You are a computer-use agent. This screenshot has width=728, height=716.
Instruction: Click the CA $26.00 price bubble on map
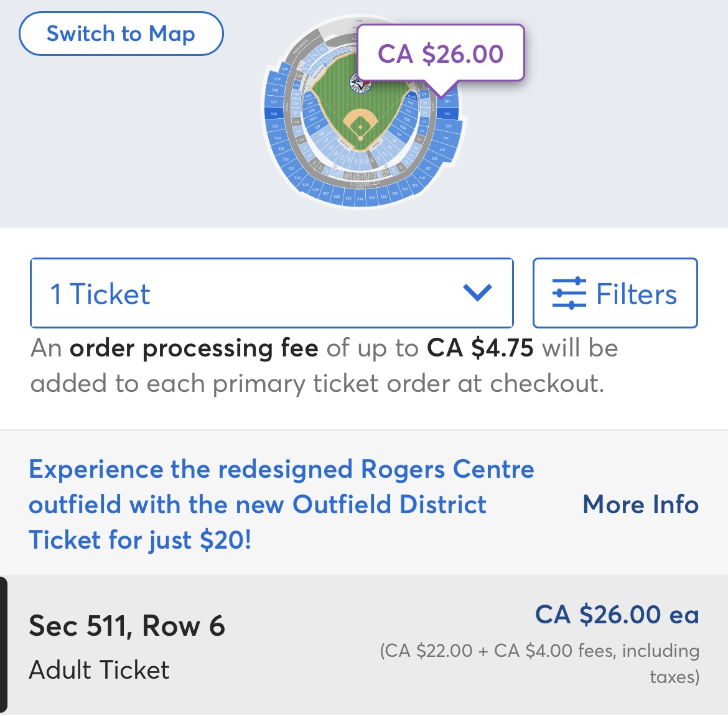[x=441, y=53]
